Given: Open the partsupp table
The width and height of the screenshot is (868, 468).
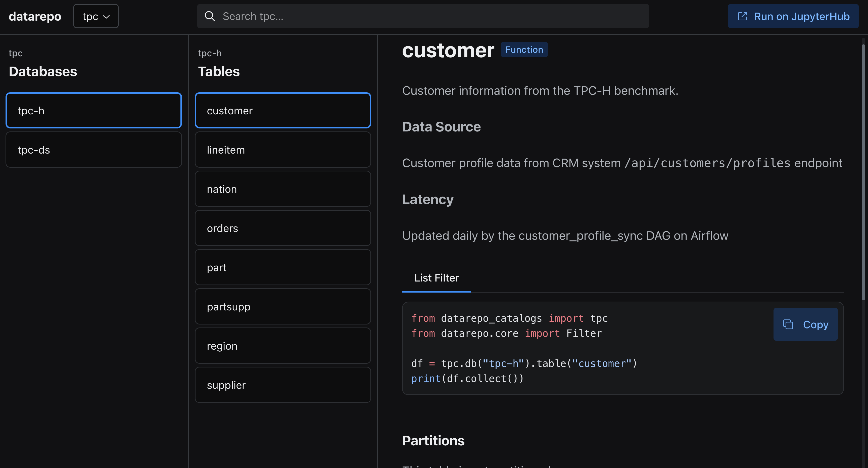Looking at the screenshot, I should click(x=283, y=307).
